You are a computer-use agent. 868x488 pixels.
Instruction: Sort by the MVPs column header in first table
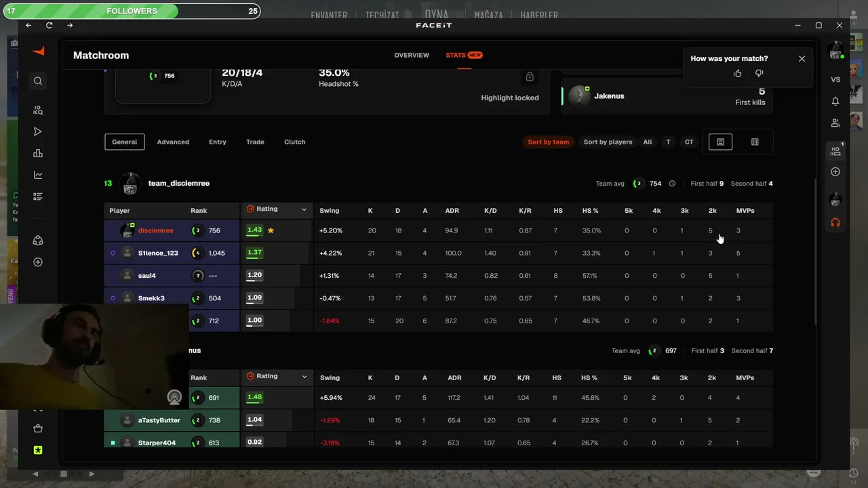pos(745,211)
